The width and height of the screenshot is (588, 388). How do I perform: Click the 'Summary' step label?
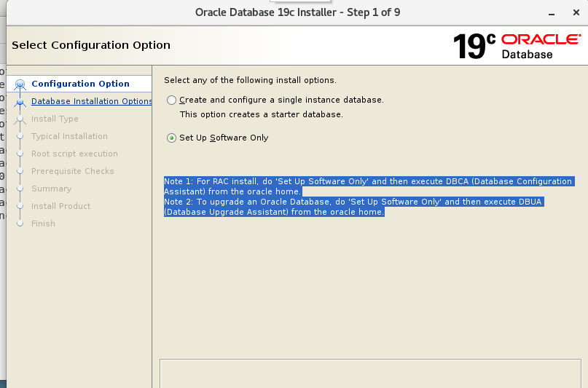pyautogui.click(x=52, y=189)
